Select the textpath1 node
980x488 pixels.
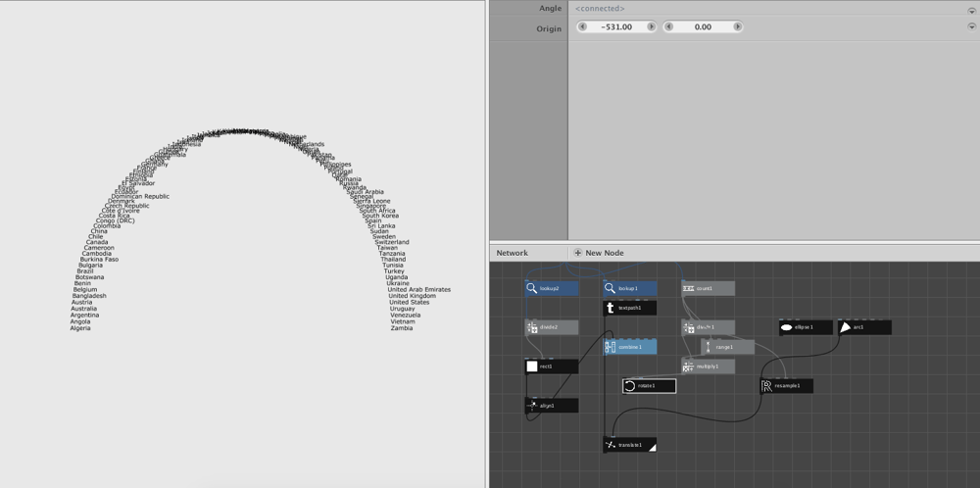(x=629, y=308)
